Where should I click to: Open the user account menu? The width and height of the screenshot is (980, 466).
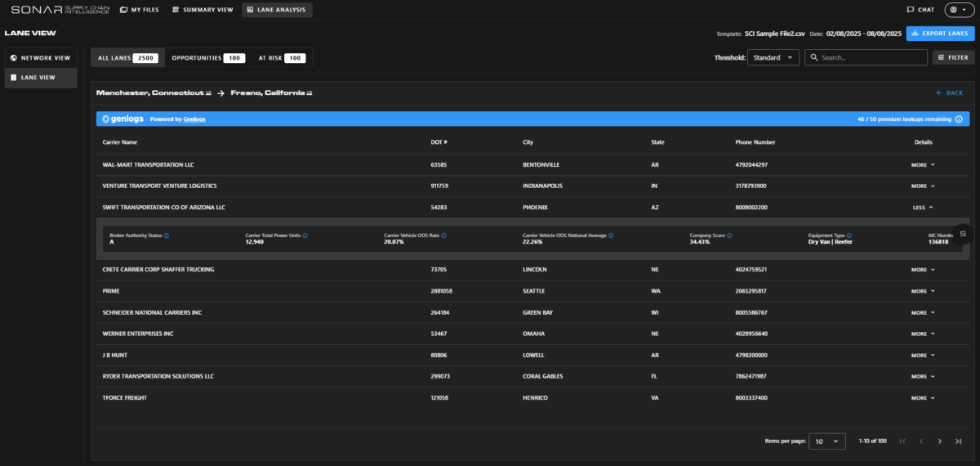(958, 10)
